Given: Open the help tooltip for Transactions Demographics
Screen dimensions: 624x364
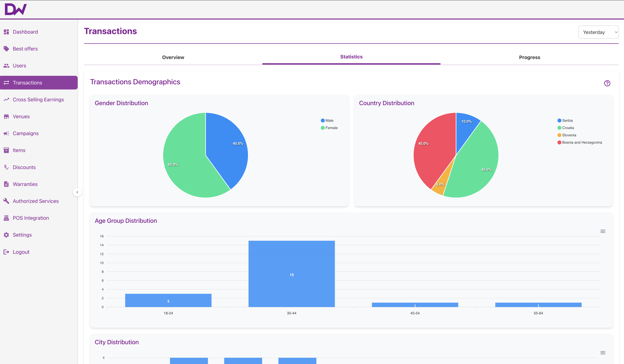Looking at the screenshot, I should pyautogui.click(x=607, y=83).
